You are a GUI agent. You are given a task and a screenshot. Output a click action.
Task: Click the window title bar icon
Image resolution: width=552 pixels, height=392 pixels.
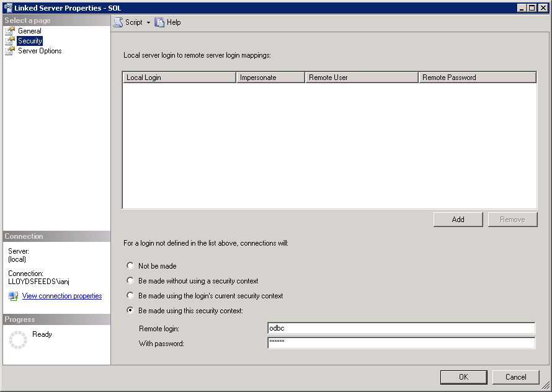tap(7, 7)
